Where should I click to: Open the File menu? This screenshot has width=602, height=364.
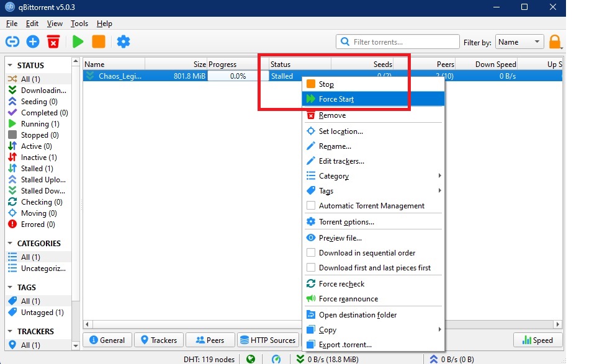[12, 24]
